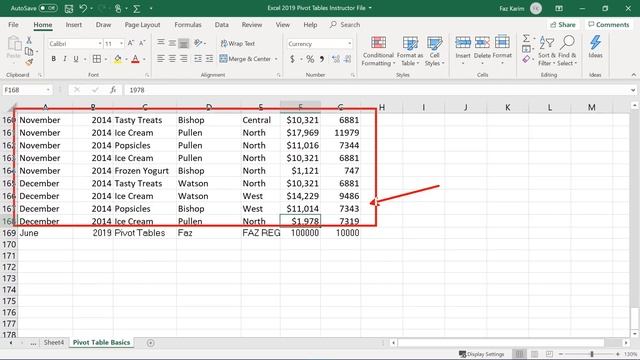
Task: Click Merge & Center
Action: pos(245,59)
